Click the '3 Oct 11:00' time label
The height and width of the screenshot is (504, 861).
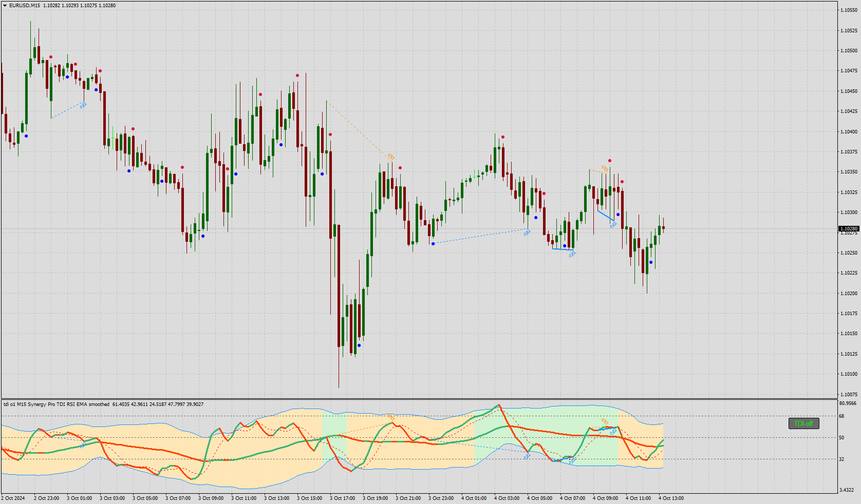(x=244, y=498)
